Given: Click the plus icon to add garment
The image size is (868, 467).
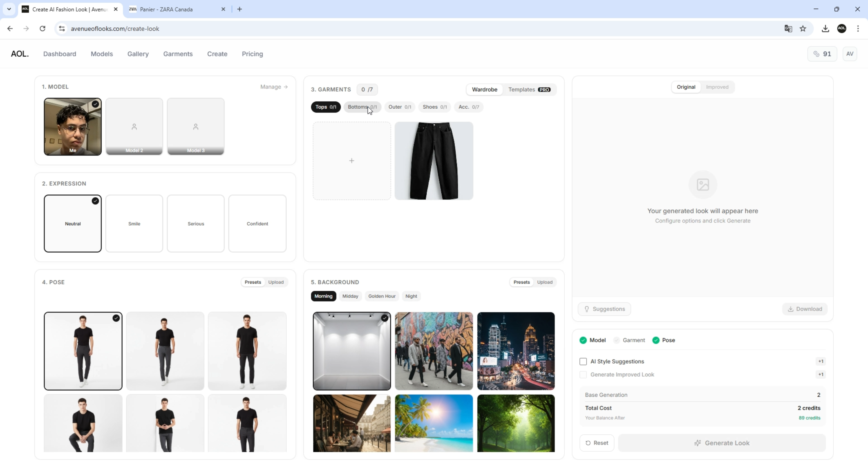Looking at the screenshot, I should [351, 161].
